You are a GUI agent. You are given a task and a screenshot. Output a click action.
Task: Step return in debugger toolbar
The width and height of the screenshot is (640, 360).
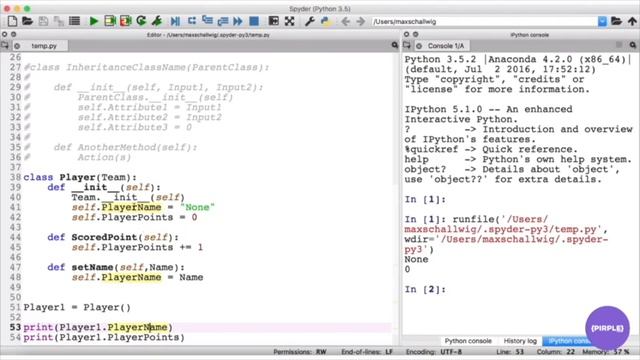(223, 21)
